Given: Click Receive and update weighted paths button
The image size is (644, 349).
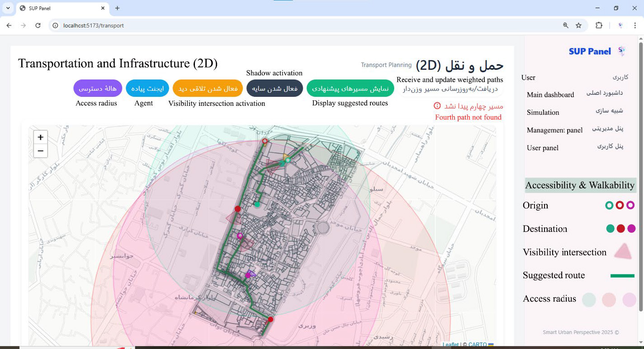Looking at the screenshot, I should pos(450,89).
